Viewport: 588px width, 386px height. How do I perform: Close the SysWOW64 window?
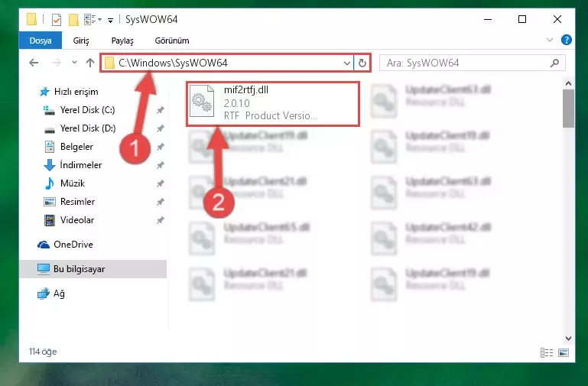(557, 19)
